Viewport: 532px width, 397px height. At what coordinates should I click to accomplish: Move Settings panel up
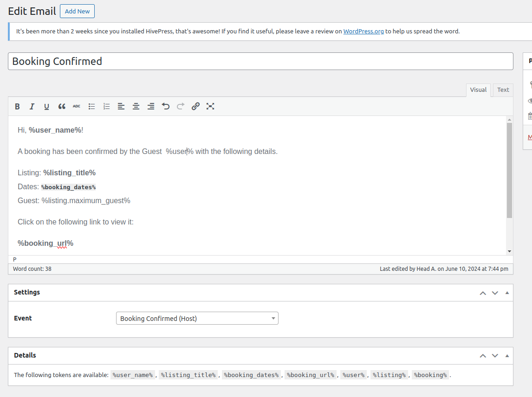pos(483,293)
